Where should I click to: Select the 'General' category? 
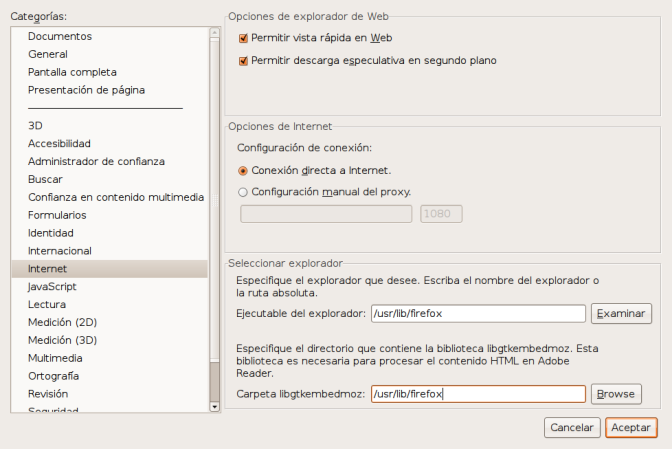[48, 54]
